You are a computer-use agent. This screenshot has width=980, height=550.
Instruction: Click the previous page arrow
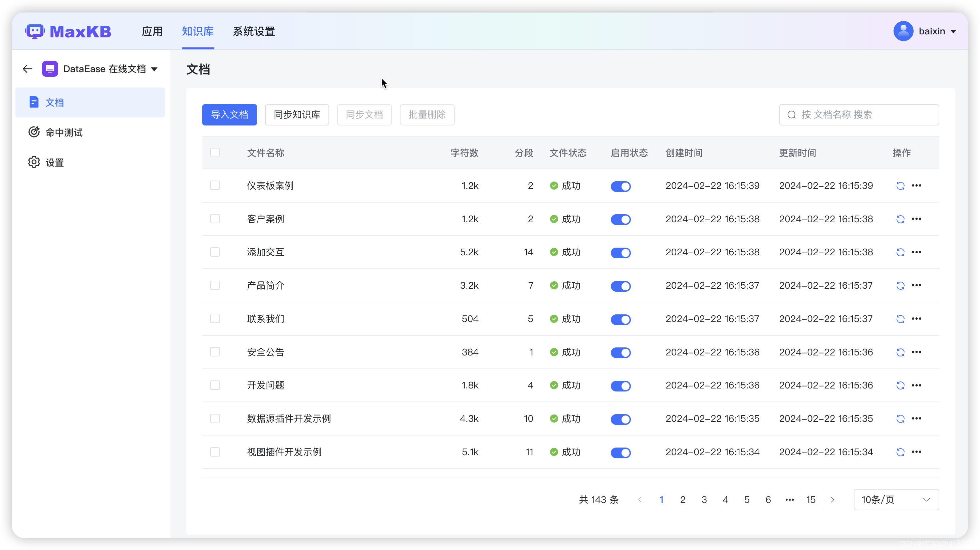(x=640, y=499)
